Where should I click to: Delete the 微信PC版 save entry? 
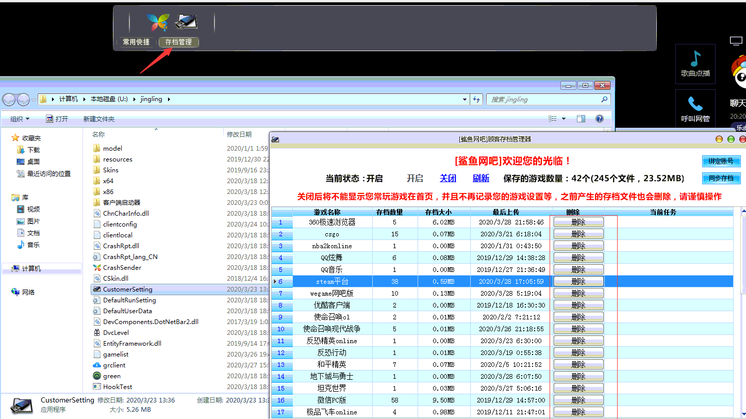(x=578, y=400)
